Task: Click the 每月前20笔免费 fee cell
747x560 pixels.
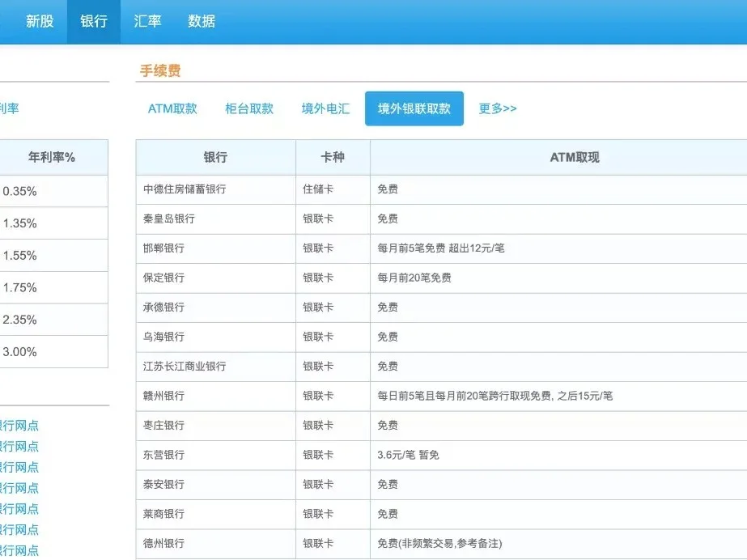Action: tap(414, 278)
